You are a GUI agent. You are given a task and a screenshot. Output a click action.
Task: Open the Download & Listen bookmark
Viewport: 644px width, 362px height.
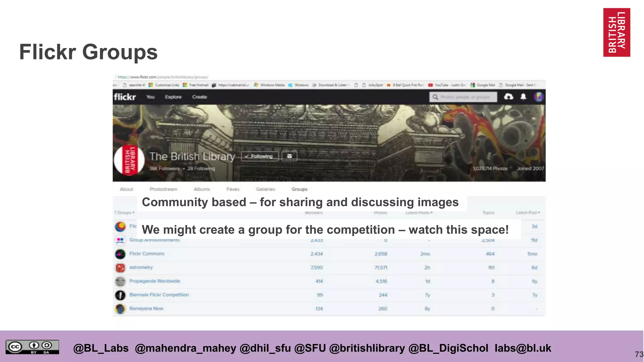click(x=331, y=85)
